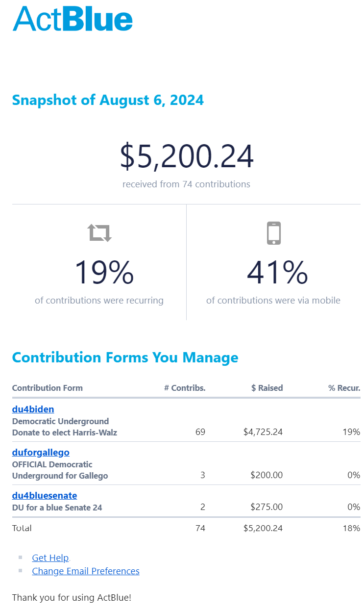Open Change Email Preferences link
Viewport: 364px width, 611px height.
tap(86, 571)
